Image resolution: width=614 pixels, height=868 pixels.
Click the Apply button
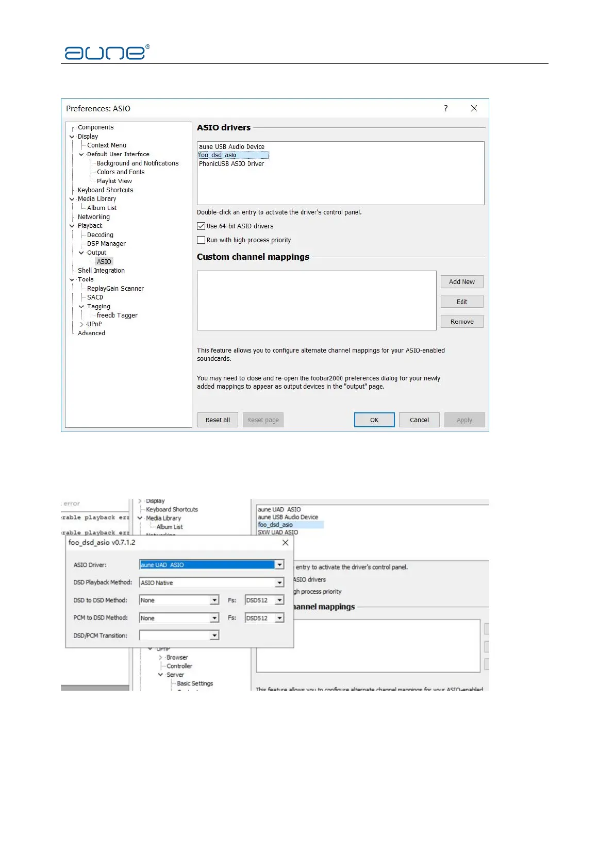pos(464,420)
